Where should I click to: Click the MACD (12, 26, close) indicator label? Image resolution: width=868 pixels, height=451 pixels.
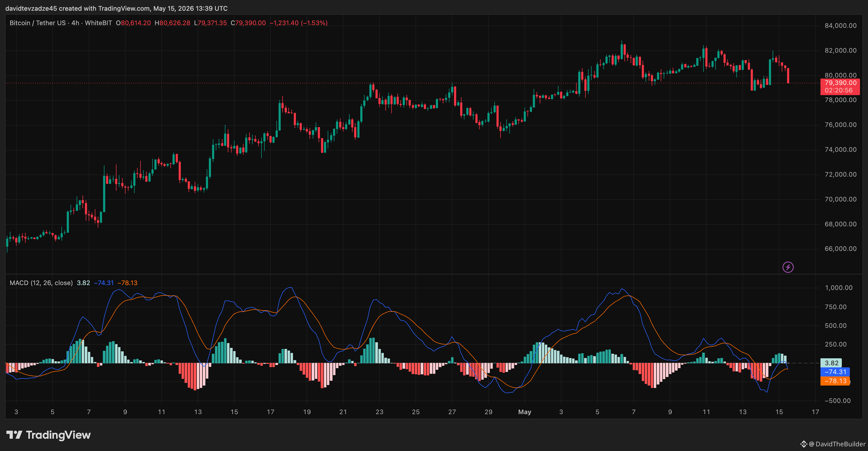click(41, 283)
